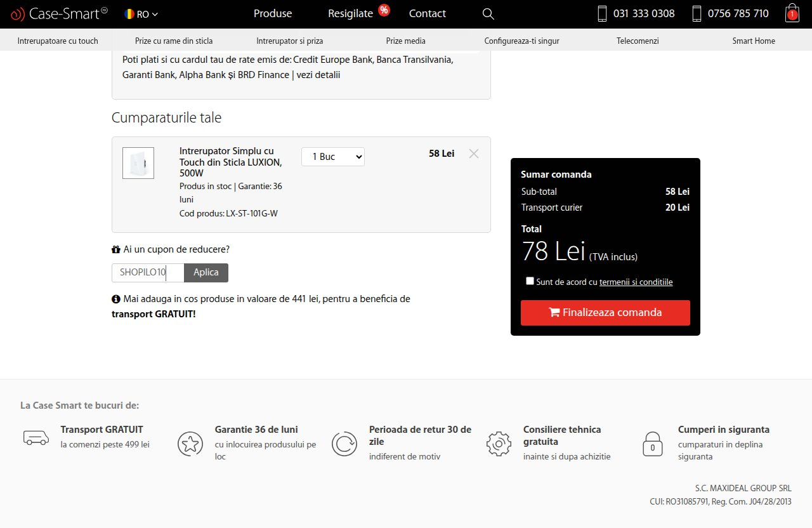This screenshot has width=812, height=528.
Task: Open Telecomenzi category
Action: [638, 41]
